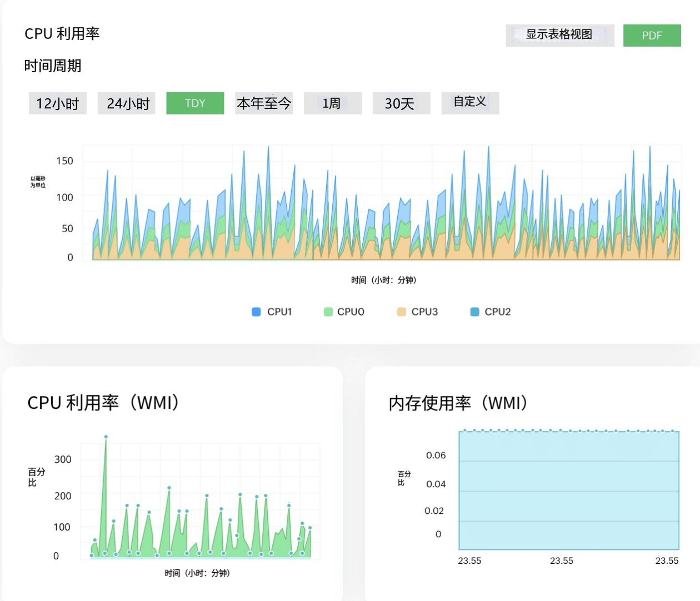Switch to the 1周 view
The height and width of the screenshot is (601, 700).
click(x=332, y=103)
